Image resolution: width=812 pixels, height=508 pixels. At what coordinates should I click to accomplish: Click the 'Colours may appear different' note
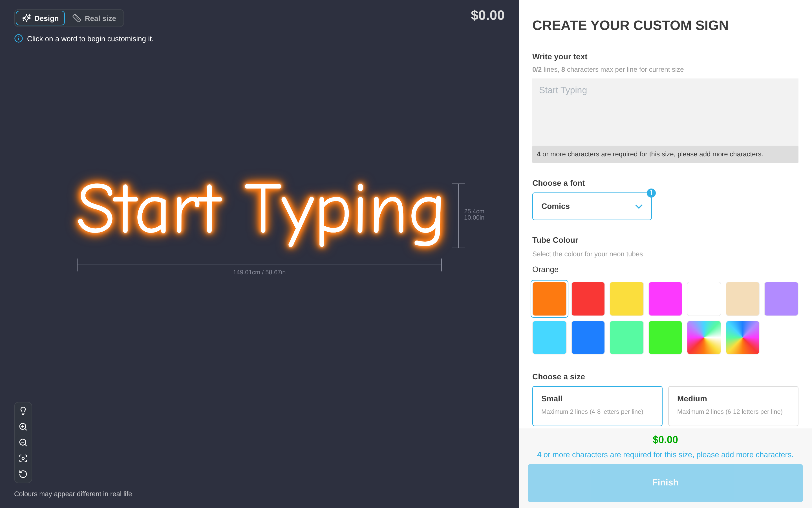coord(73,494)
